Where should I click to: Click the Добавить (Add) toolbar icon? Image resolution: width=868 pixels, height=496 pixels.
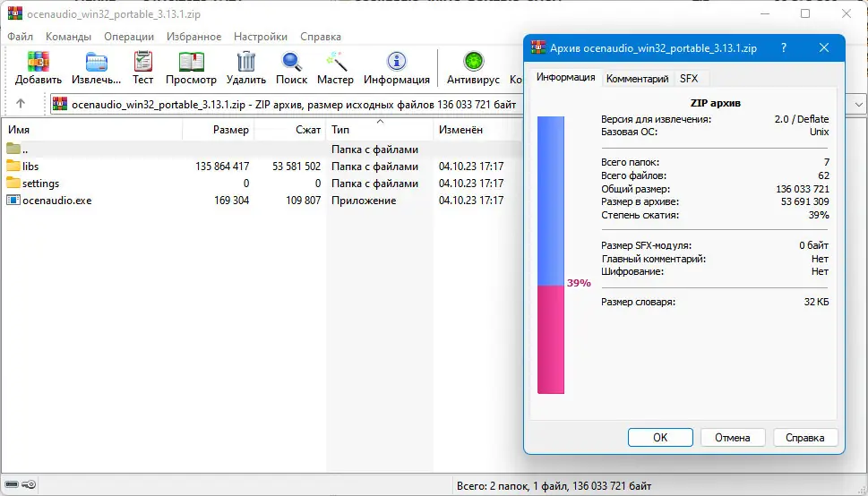[39, 62]
